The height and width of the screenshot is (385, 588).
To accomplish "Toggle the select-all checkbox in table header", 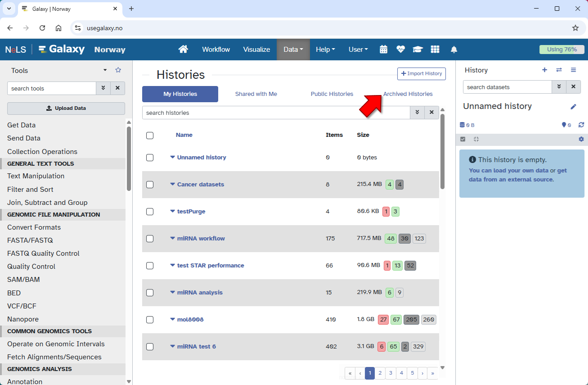I will pyautogui.click(x=150, y=135).
